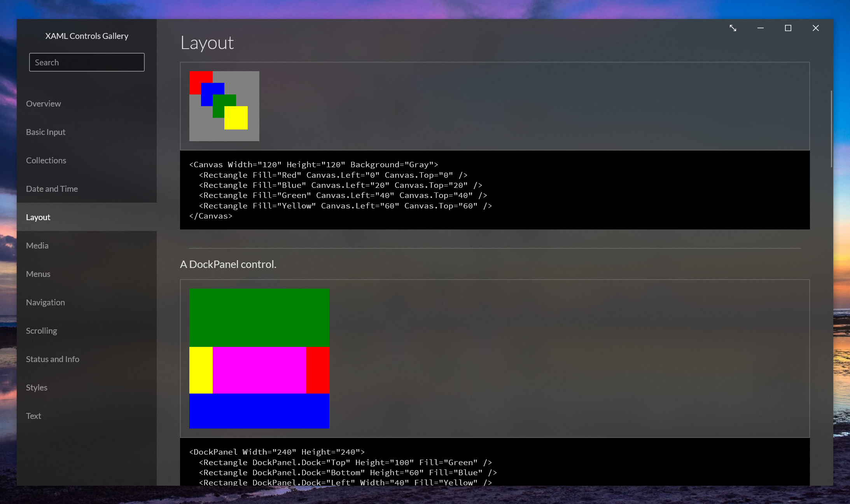
Task: Click the Scrolling section icon in sidebar
Action: tap(41, 331)
